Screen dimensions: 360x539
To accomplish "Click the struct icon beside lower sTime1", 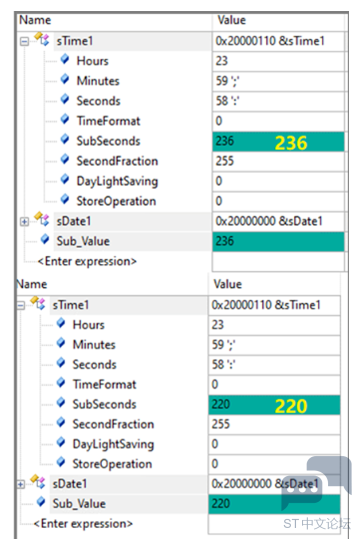I will coord(38,303).
